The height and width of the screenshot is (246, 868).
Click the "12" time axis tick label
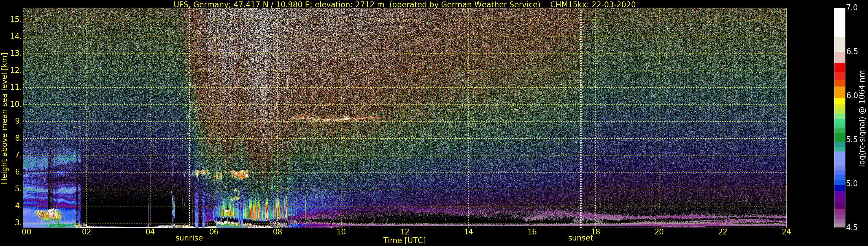pos(405,232)
